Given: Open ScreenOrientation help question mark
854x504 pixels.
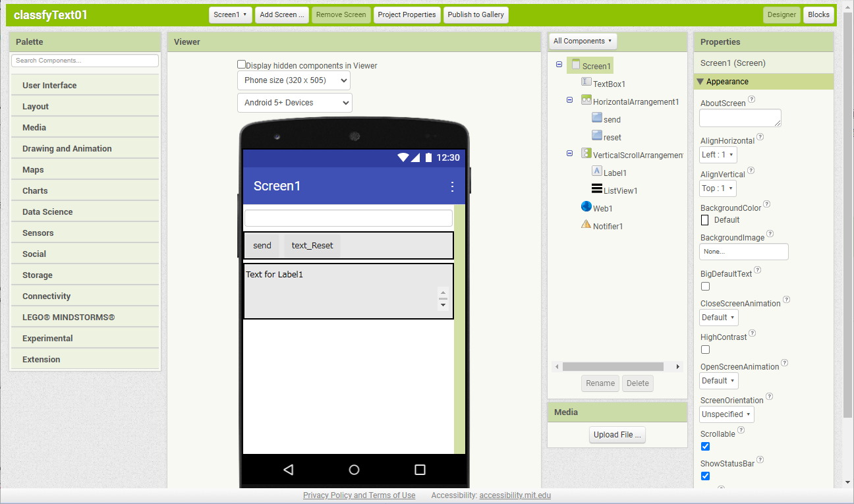Looking at the screenshot, I should [x=770, y=397].
